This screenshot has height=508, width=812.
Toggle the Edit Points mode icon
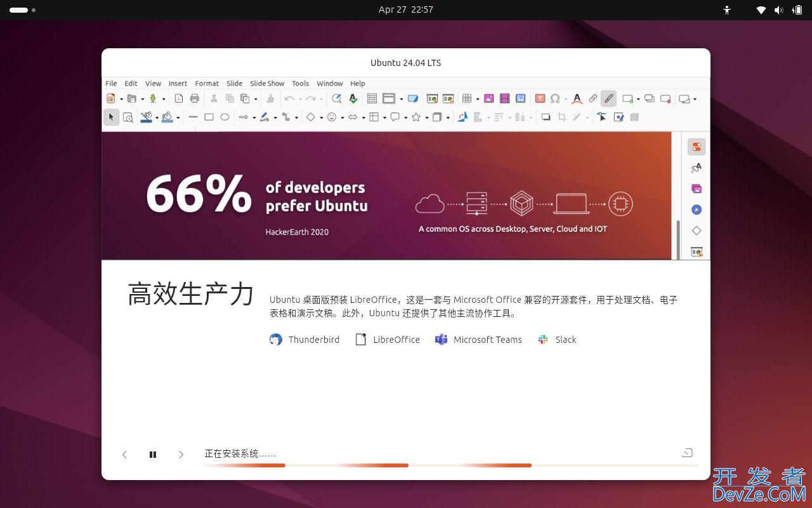coord(602,117)
